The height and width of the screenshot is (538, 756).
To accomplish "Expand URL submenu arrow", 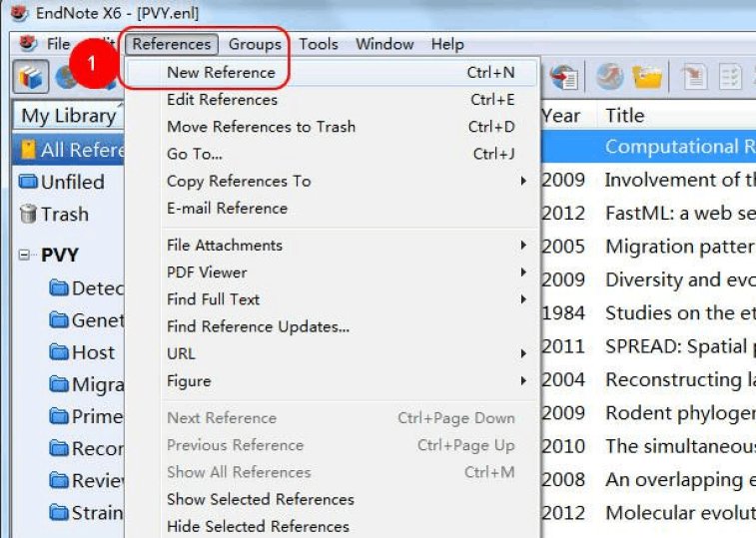I will coord(523,354).
